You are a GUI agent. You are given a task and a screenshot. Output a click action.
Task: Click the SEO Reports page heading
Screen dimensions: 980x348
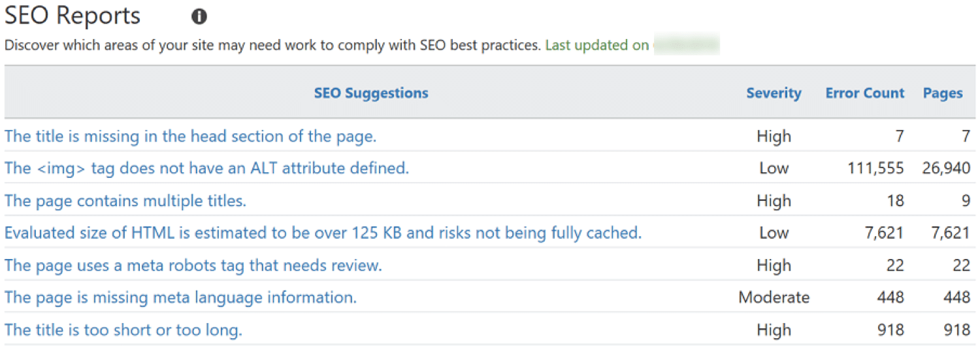coord(73,16)
